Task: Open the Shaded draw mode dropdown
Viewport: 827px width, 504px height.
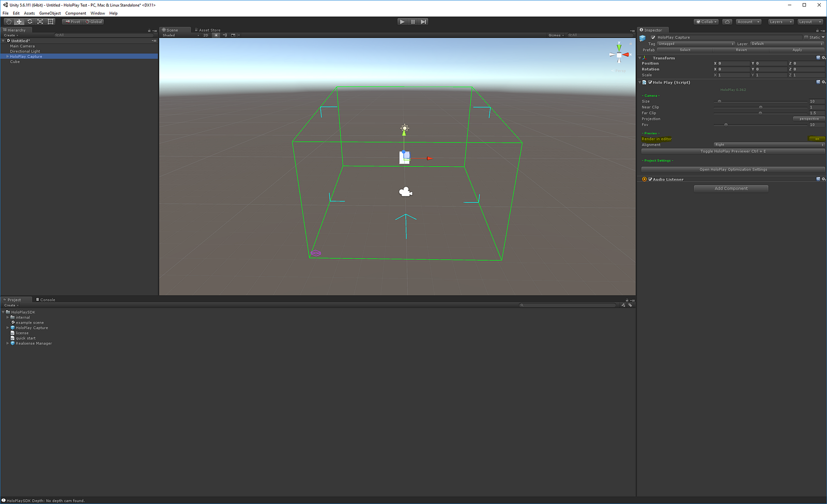Action: (180, 35)
